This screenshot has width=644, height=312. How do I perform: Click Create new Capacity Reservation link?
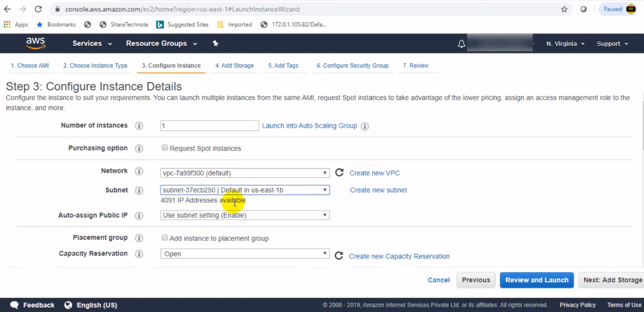click(x=399, y=256)
